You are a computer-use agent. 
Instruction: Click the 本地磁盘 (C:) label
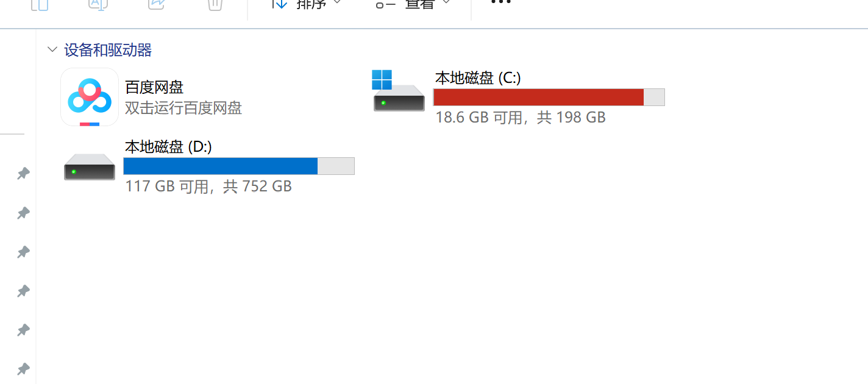point(478,78)
